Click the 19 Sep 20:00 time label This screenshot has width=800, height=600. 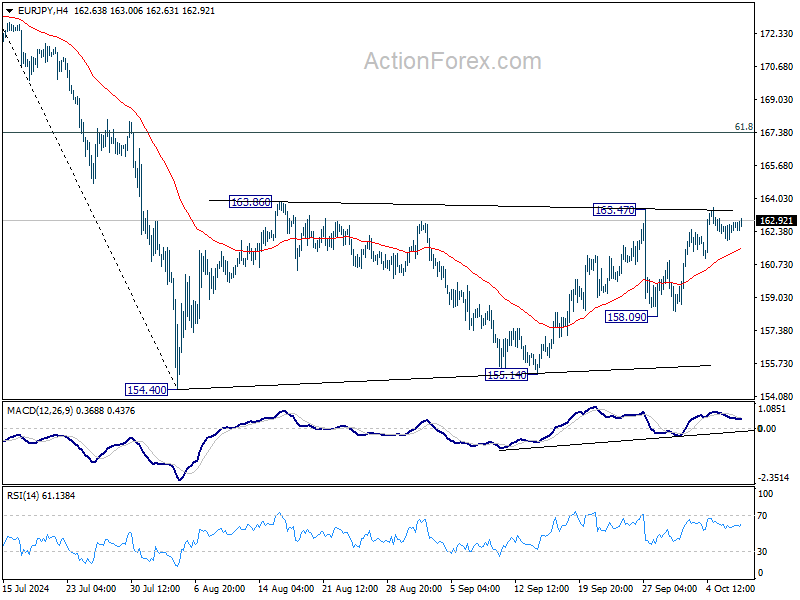[x=605, y=589]
